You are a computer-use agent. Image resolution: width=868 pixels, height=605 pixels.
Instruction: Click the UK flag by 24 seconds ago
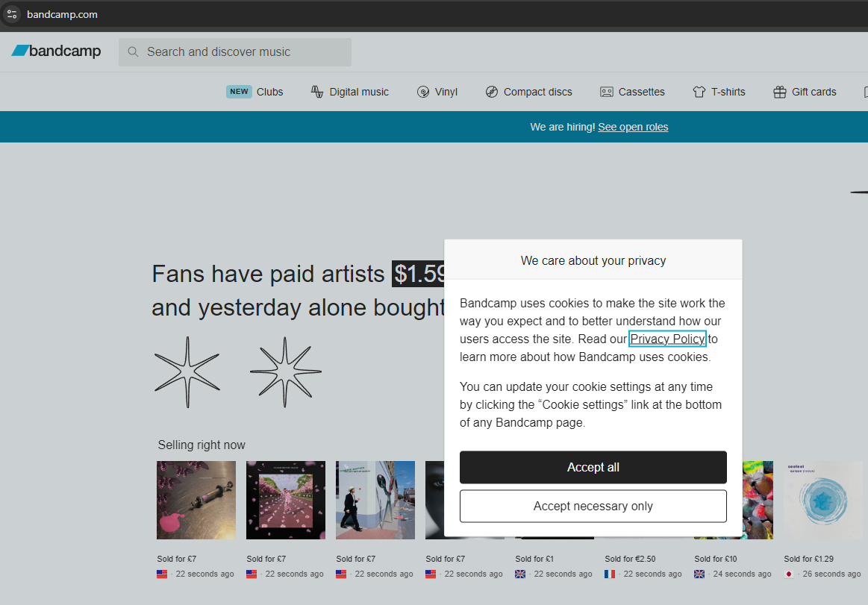click(699, 574)
